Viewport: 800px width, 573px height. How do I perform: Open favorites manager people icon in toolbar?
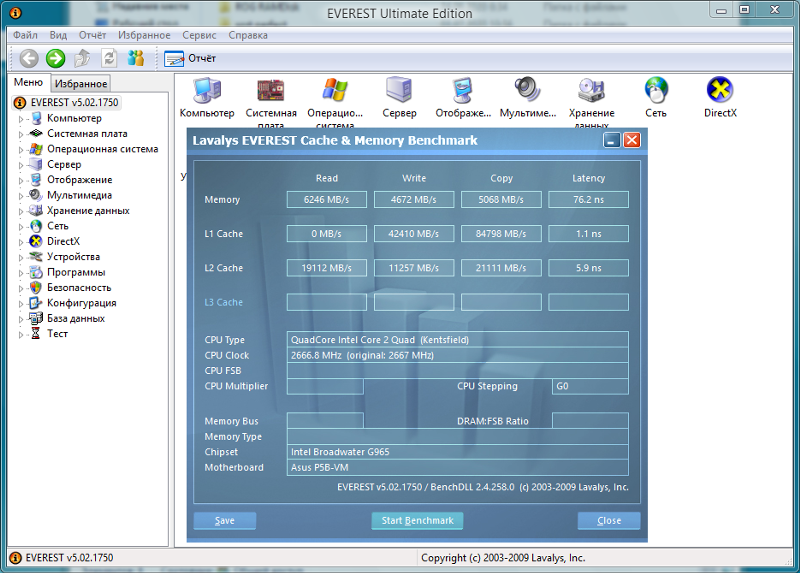coord(136,58)
